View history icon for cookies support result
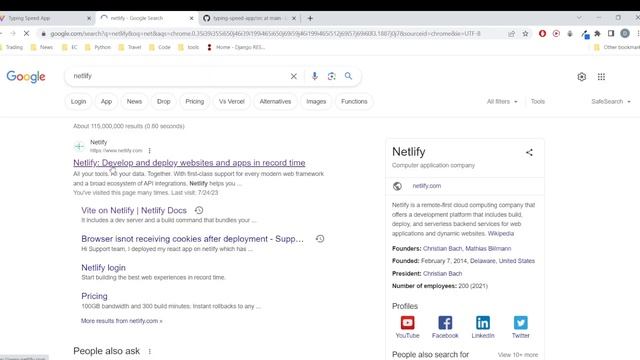This screenshot has height=360, width=640. coord(320,239)
